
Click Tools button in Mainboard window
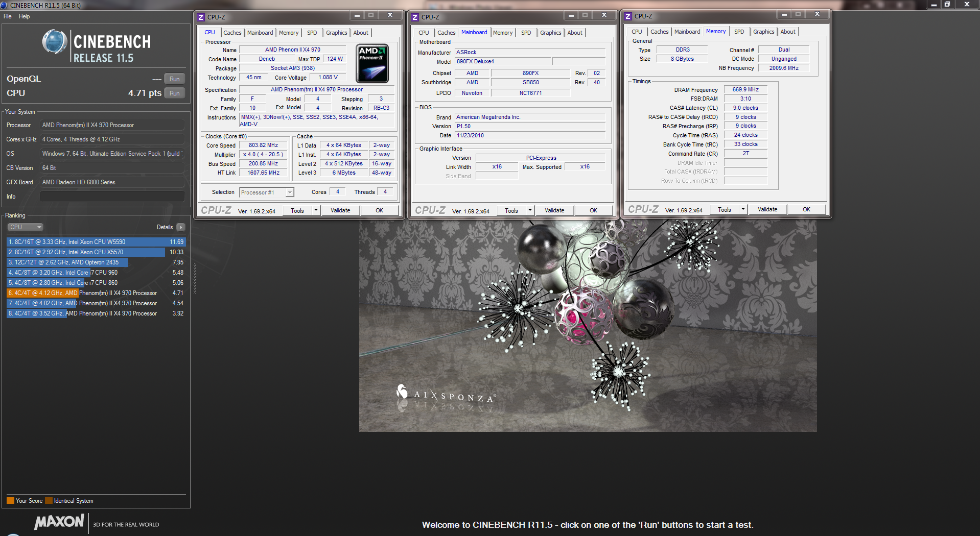[x=511, y=210]
